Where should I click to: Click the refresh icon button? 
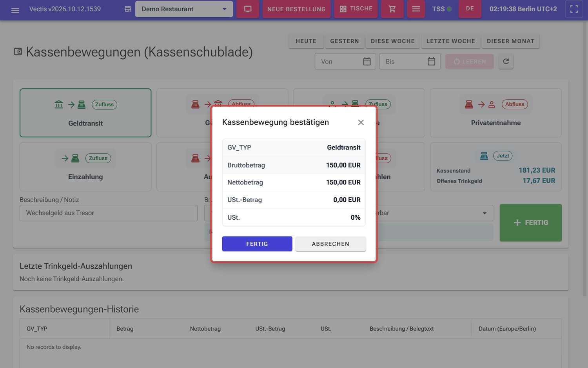point(506,62)
